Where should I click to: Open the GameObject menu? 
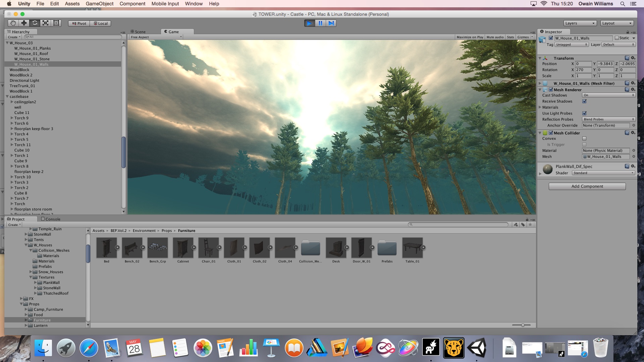[99, 4]
